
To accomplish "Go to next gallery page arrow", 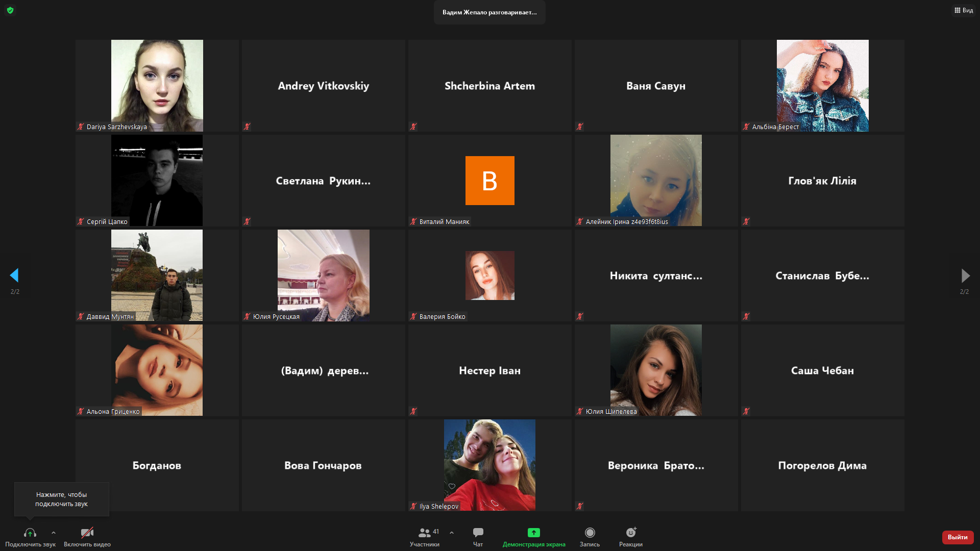I will tap(965, 275).
